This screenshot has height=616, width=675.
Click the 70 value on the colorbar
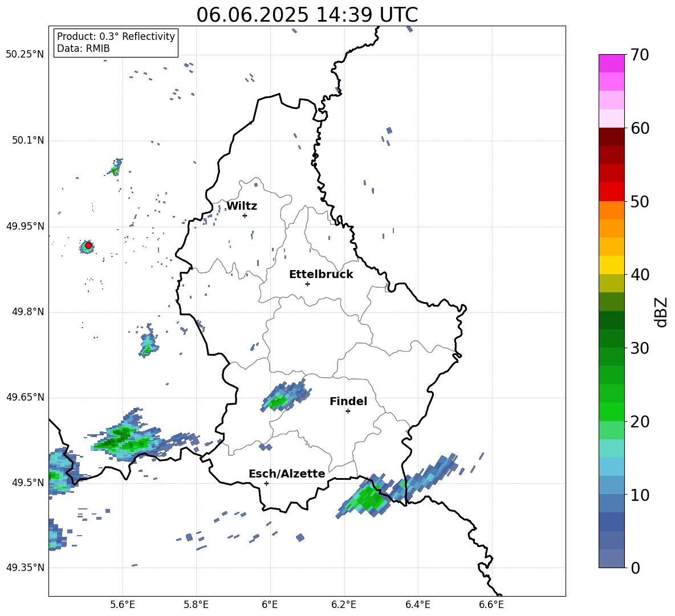640,55
